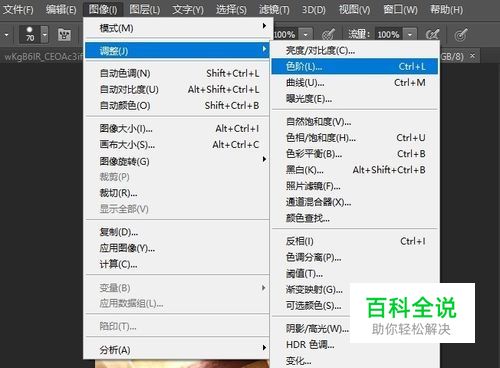This screenshot has height=368, width=500.
Task: Open the 色阶(L)... adjustment
Action: (355, 66)
